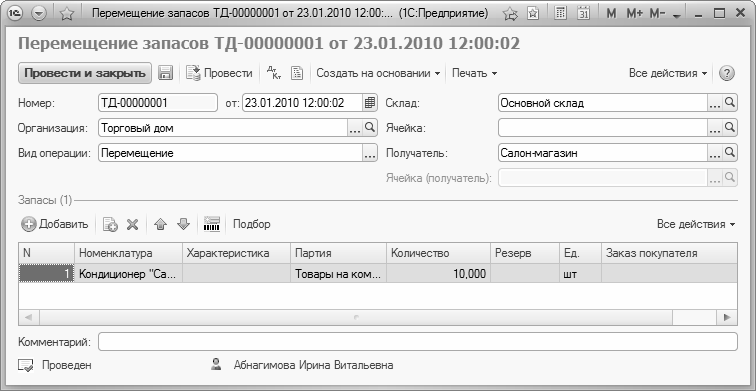This screenshot has height=391, width=756.
Task: Move row up with arrow icon
Action: [161, 224]
